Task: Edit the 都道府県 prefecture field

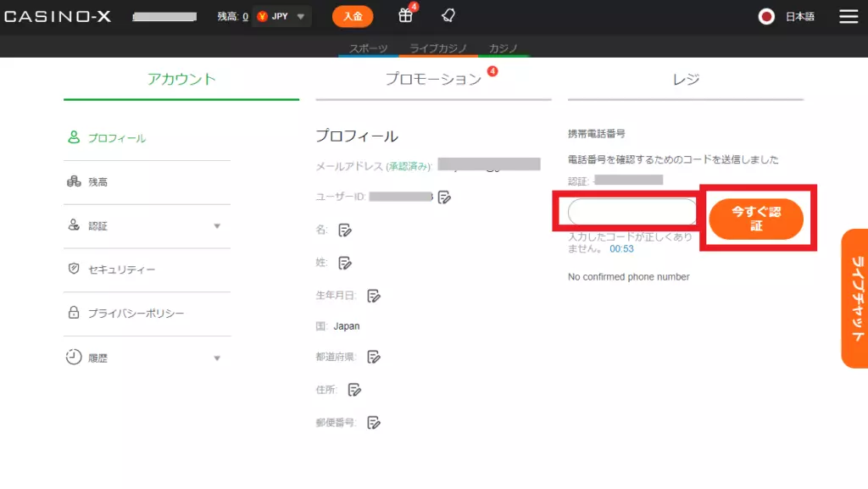Action: tap(374, 357)
